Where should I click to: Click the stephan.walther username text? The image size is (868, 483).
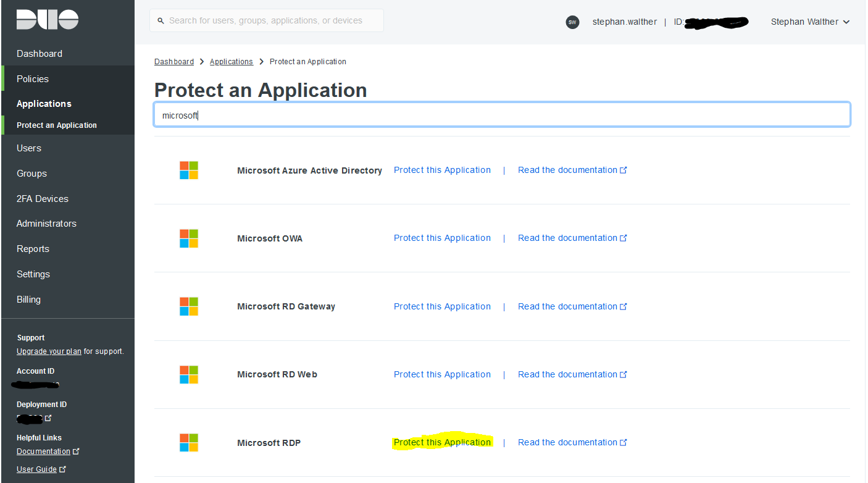click(x=625, y=22)
